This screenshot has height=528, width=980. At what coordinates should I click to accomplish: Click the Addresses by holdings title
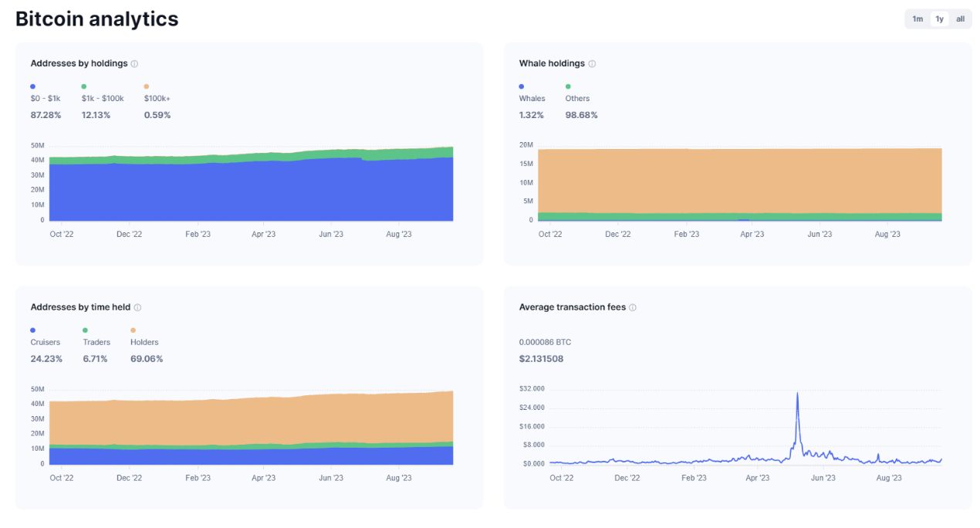tap(79, 64)
